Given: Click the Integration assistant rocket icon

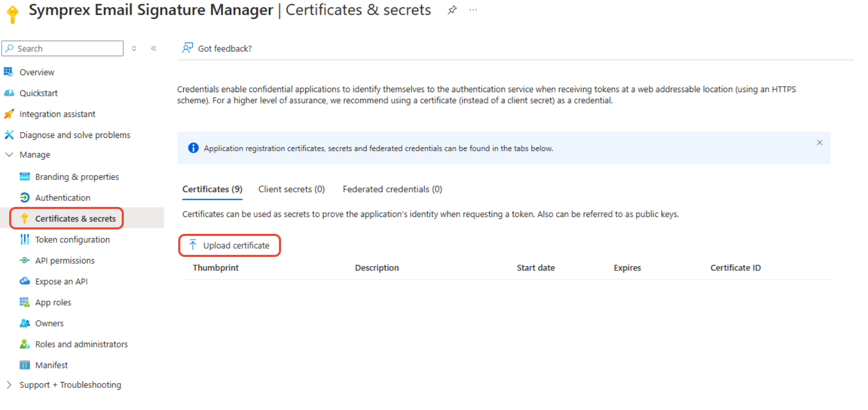Looking at the screenshot, I should 9,114.
